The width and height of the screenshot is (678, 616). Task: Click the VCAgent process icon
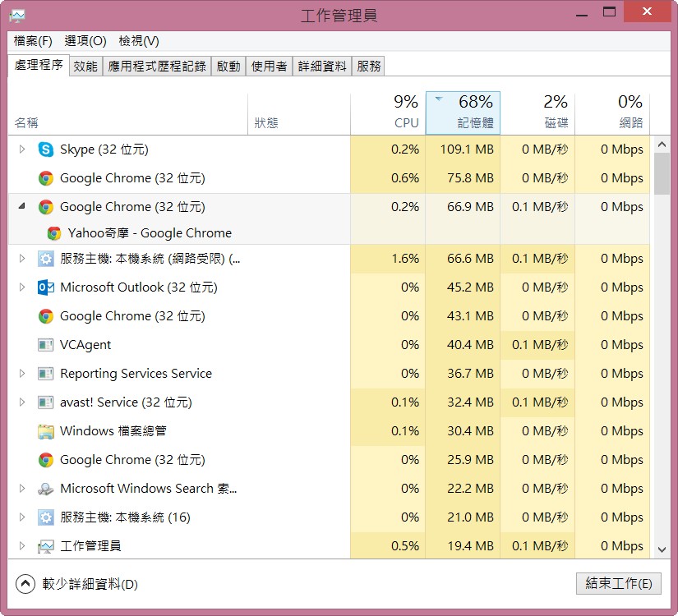[x=46, y=345]
